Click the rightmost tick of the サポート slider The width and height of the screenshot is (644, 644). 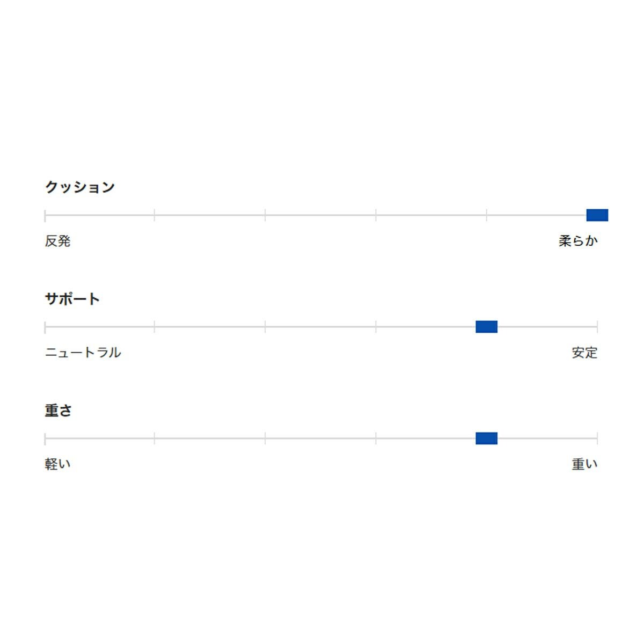tap(597, 327)
